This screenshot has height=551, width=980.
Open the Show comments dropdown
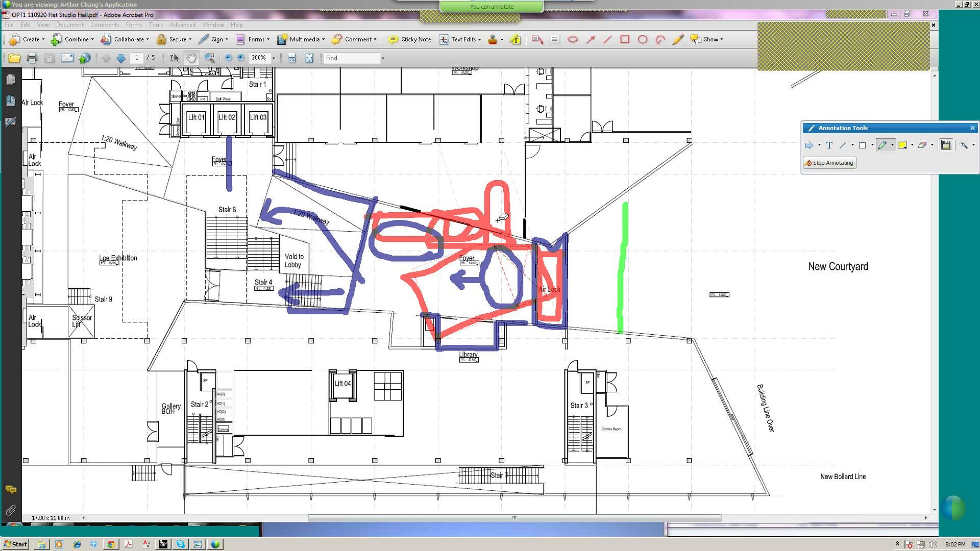707,39
